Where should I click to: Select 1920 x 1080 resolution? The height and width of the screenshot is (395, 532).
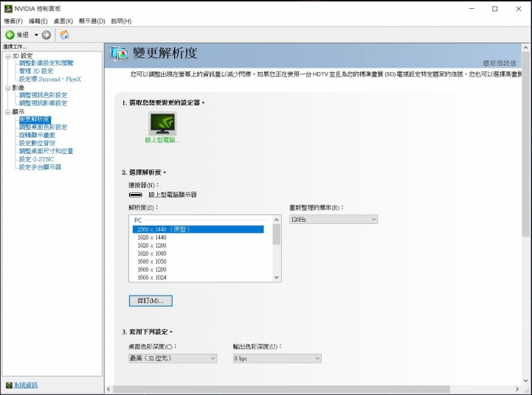coord(198,254)
